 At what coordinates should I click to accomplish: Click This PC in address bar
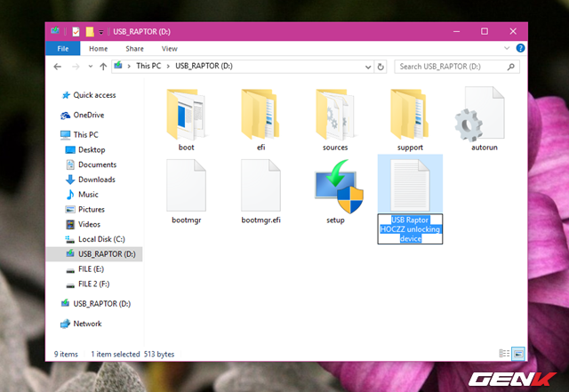148,66
